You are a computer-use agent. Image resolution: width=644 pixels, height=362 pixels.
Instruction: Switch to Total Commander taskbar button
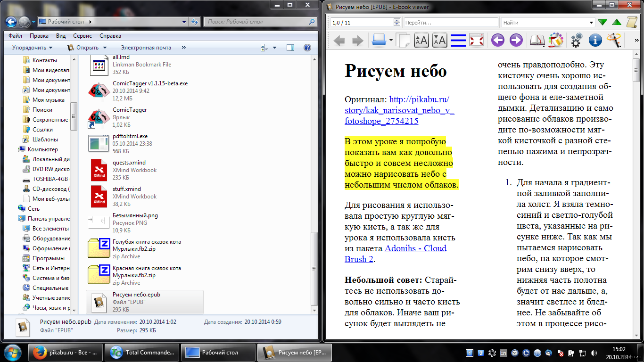tap(142, 352)
